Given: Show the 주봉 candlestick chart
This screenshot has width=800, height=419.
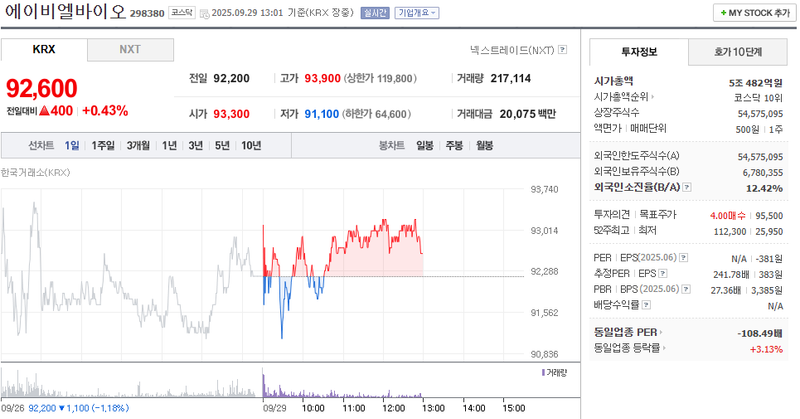Looking at the screenshot, I should [454, 146].
